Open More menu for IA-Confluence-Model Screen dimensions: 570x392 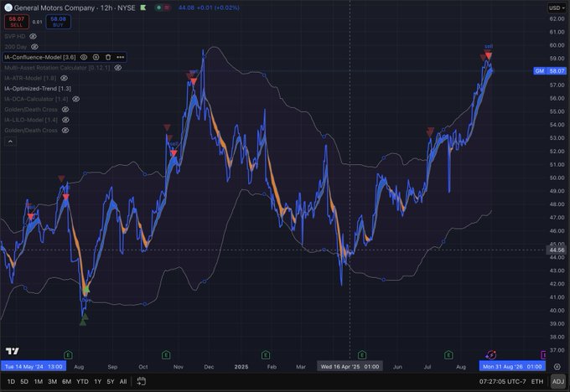point(121,57)
